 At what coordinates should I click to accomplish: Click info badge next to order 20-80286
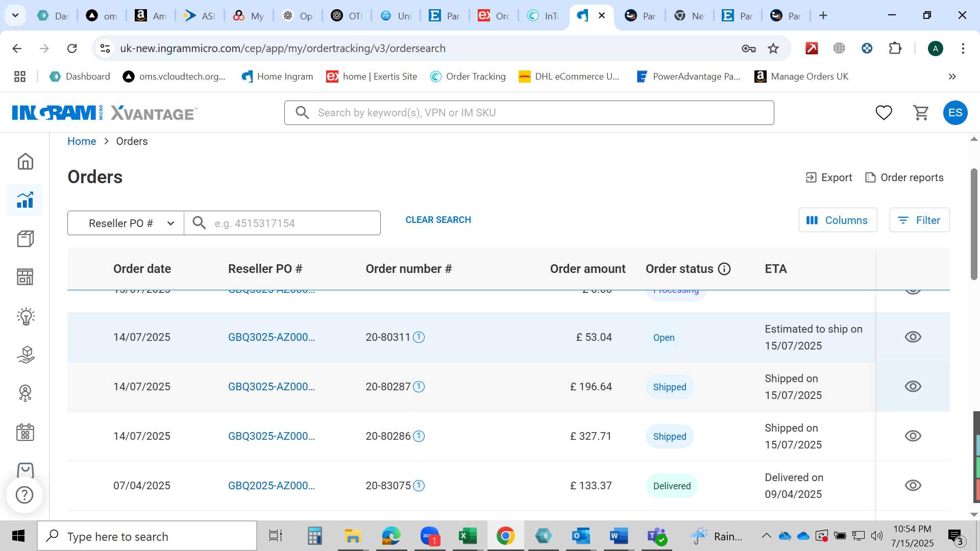419,436
